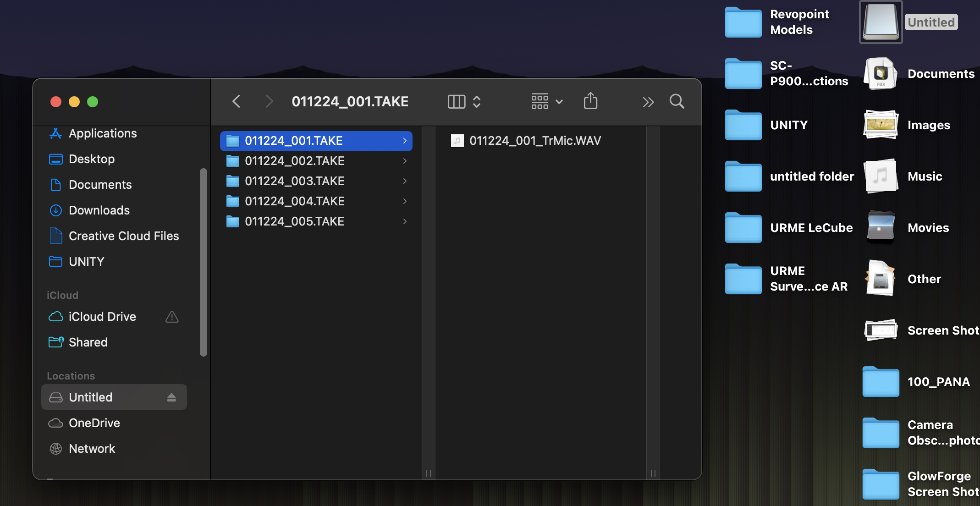Show more toolbar items chevrons
The image size is (980, 506).
pos(648,102)
